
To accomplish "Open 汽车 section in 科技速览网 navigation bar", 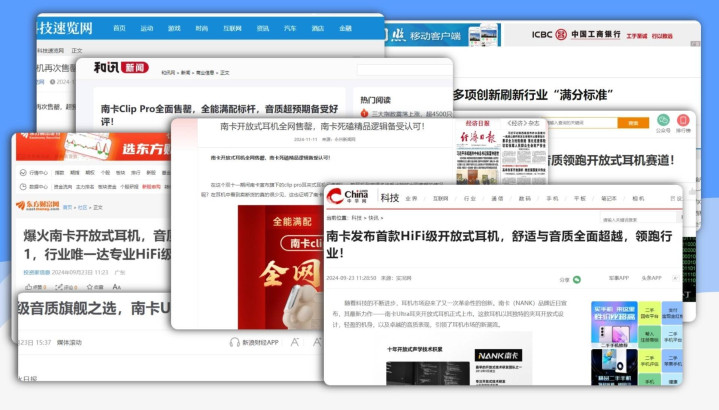I will click(290, 28).
